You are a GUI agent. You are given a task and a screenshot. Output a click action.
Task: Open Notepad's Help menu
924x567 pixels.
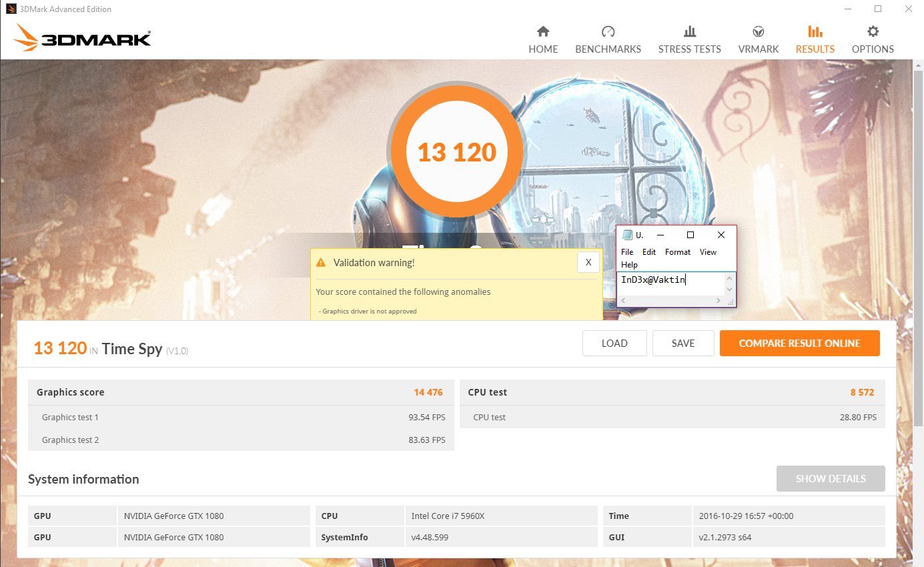click(629, 264)
